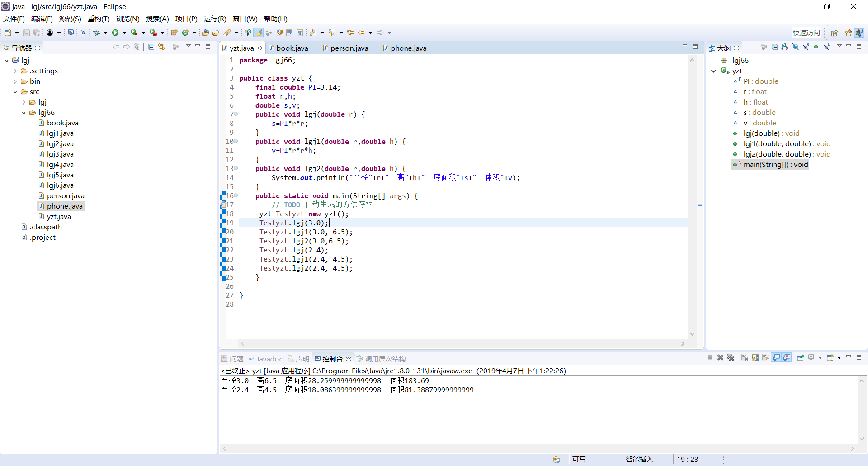Click the editor horizontal scrollbar

point(462,344)
